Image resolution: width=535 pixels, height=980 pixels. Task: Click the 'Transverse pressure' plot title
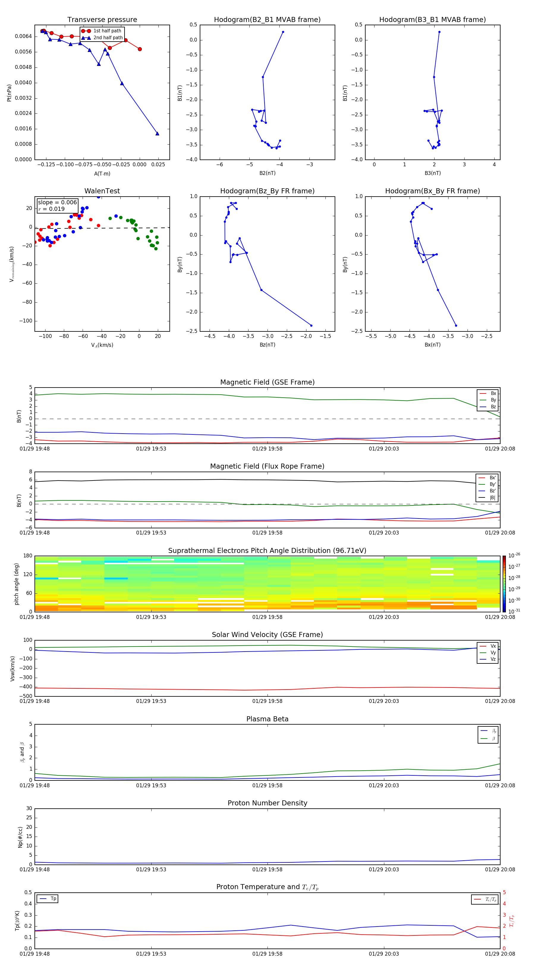click(x=102, y=20)
